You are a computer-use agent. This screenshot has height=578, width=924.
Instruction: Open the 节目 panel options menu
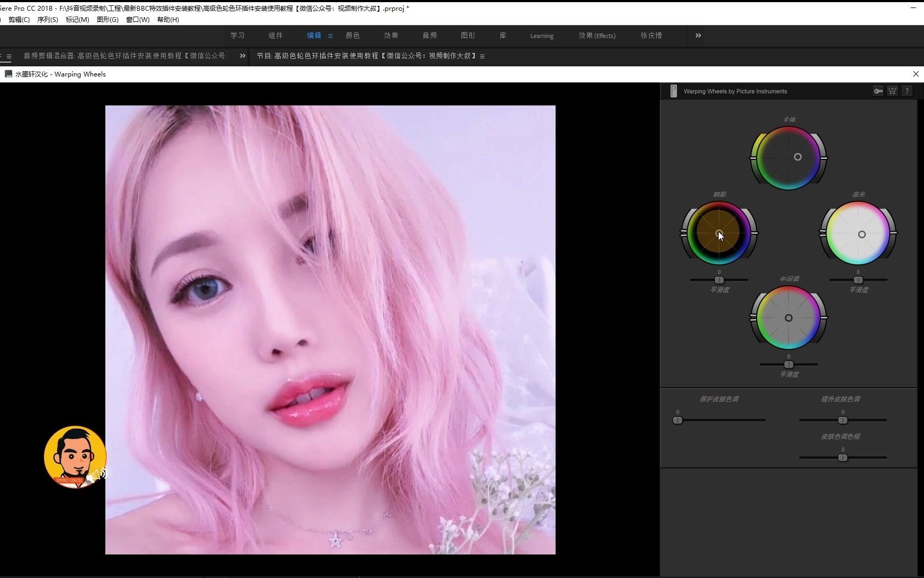click(482, 56)
